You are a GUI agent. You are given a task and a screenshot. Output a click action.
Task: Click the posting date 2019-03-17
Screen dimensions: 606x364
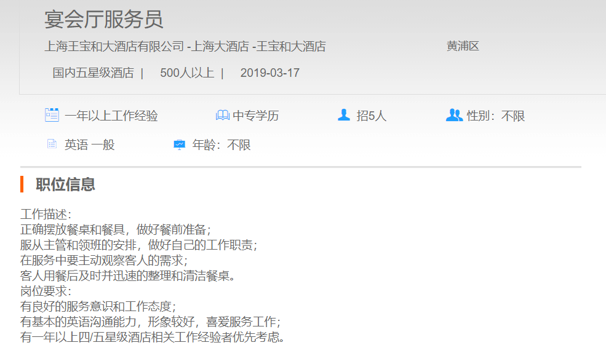(269, 73)
